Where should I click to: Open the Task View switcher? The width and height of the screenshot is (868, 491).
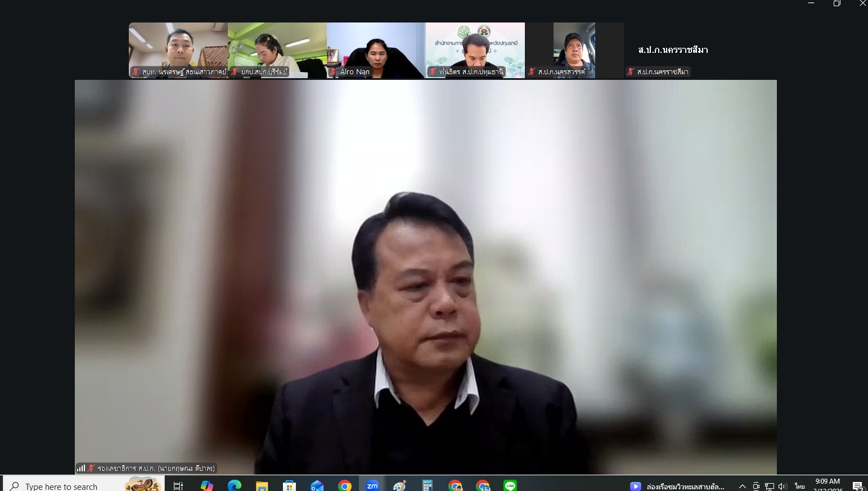pos(178,485)
